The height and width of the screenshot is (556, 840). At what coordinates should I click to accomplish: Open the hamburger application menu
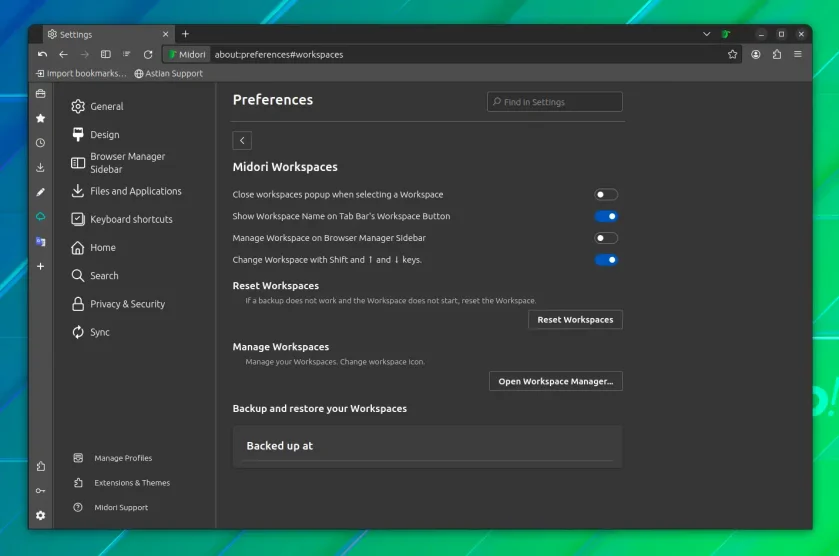[x=798, y=54]
